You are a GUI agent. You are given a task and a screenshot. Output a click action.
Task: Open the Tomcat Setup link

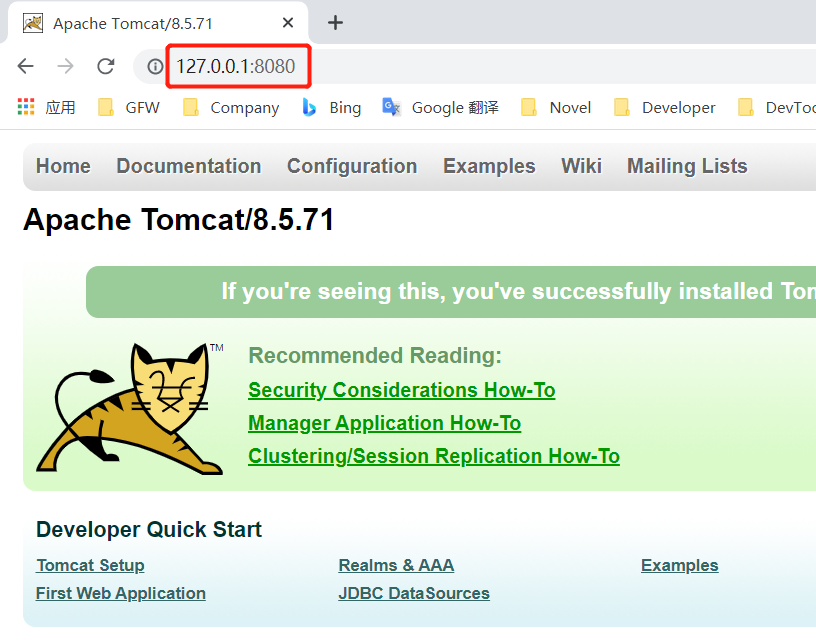pos(90,565)
